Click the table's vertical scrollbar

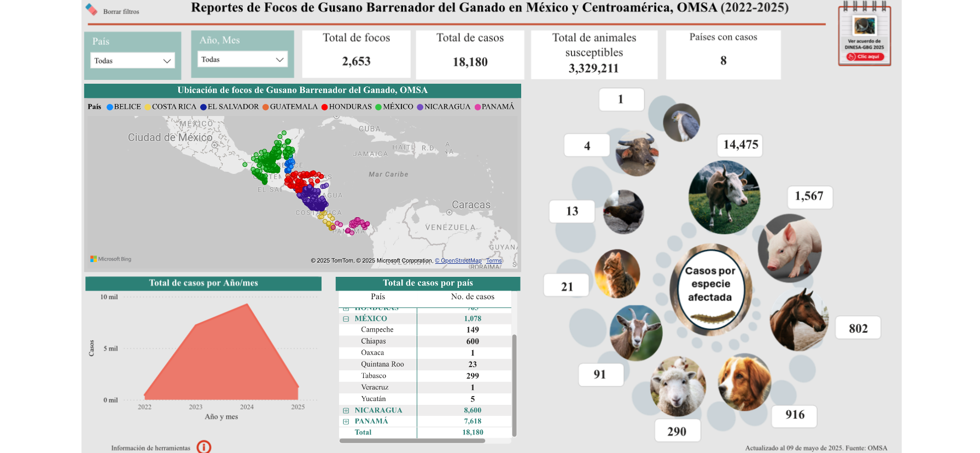[514, 383]
